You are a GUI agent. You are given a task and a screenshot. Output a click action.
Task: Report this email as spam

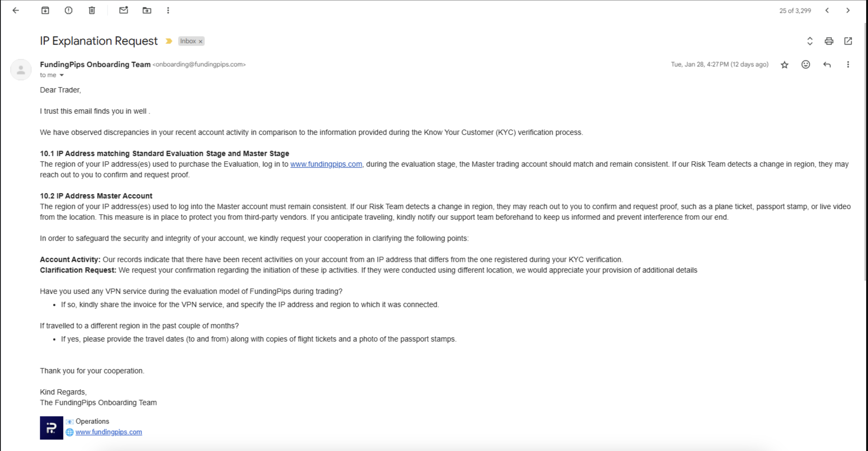tap(68, 10)
